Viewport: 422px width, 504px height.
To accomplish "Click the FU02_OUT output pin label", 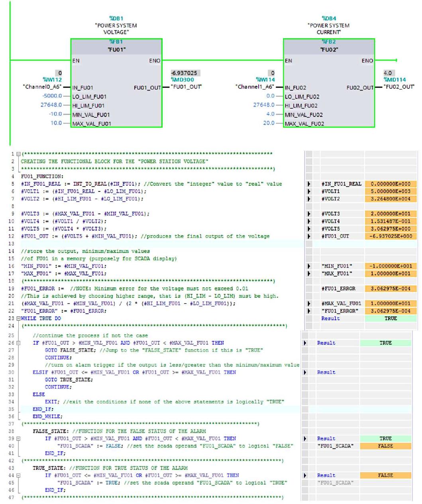I will click(x=360, y=88).
